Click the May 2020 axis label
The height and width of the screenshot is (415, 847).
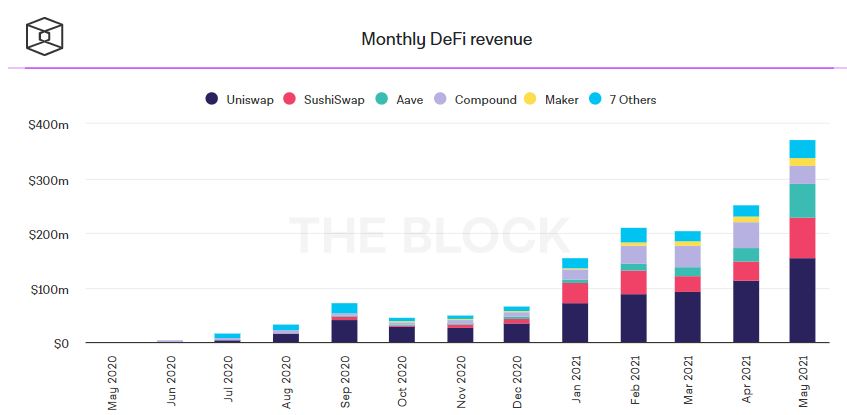113,382
